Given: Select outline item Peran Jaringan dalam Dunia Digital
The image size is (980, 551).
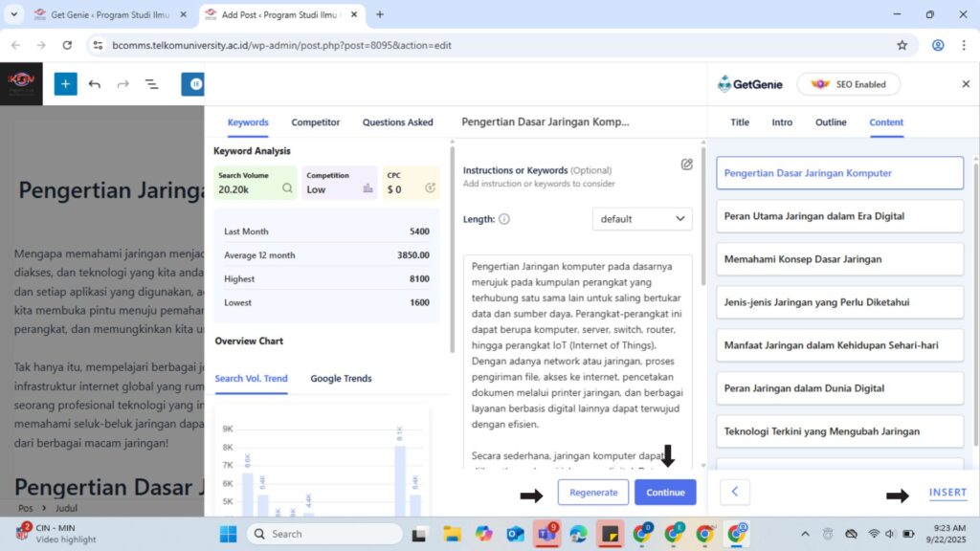Looking at the screenshot, I should click(840, 388).
